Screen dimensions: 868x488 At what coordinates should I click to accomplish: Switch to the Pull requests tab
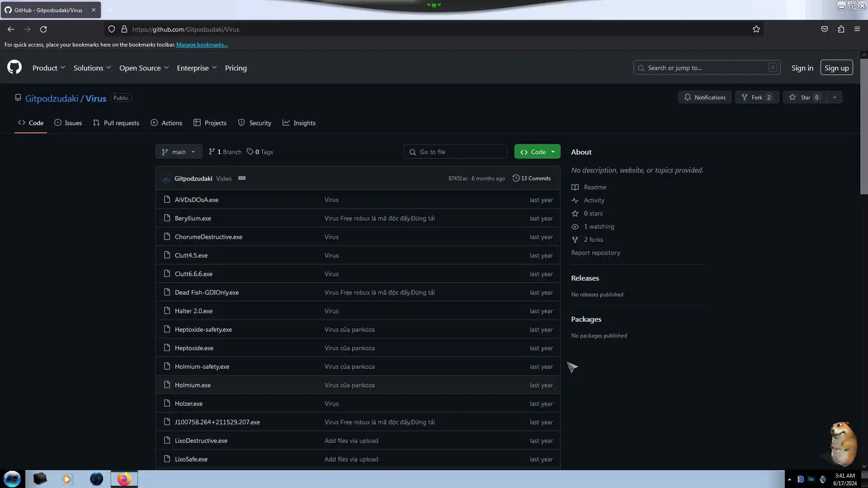116,123
